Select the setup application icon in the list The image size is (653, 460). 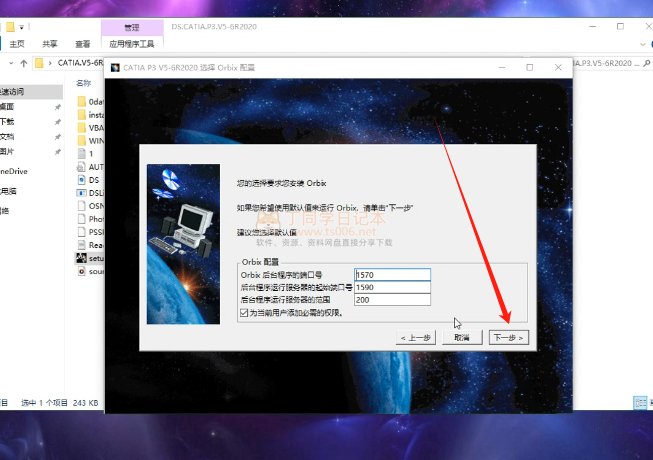(82, 258)
